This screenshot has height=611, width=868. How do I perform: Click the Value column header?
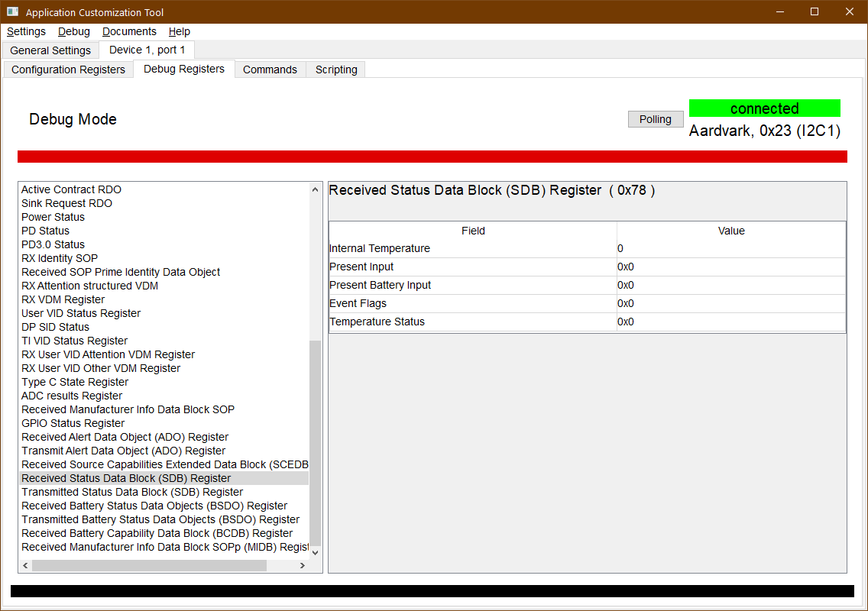[x=731, y=231]
